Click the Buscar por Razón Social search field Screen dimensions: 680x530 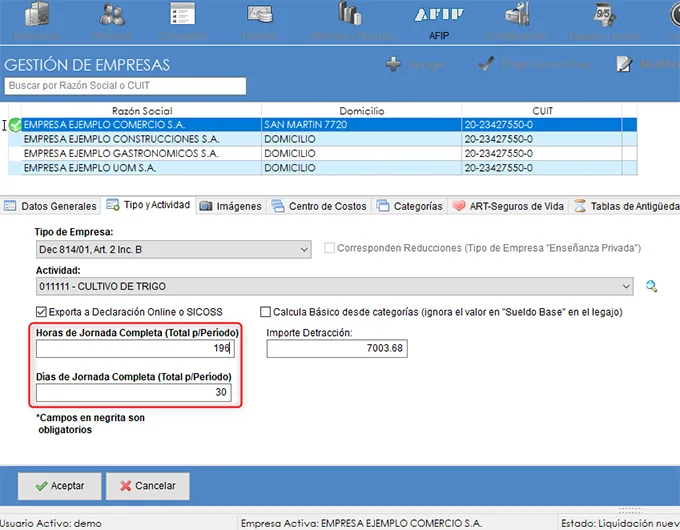coord(125,86)
